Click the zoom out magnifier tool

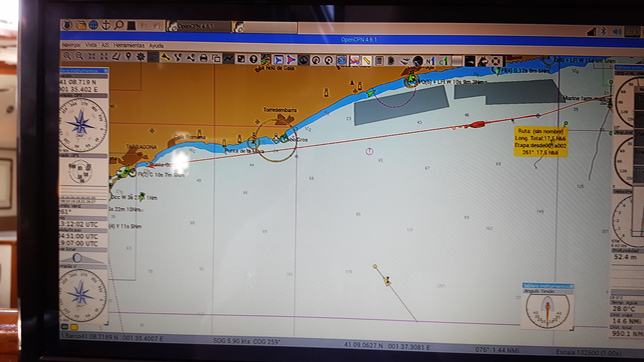click(x=79, y=56)
